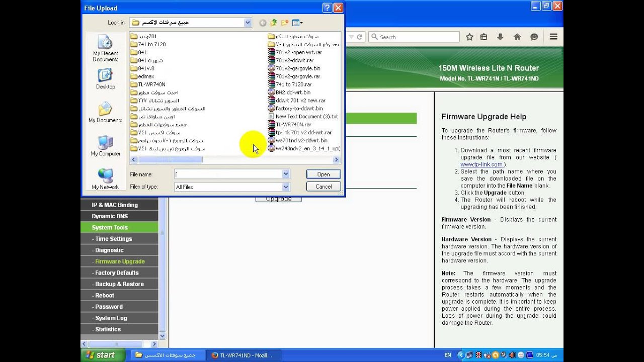Bookmark this page with the Firefox star
Image resolution: width=644 pixels, height=362 pixels.
point(469,37)
